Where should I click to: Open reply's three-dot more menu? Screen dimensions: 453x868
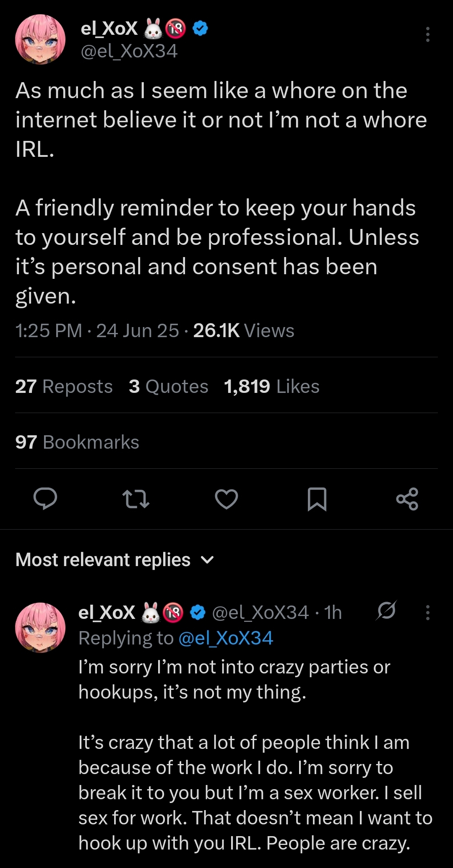tap(427, 612)
